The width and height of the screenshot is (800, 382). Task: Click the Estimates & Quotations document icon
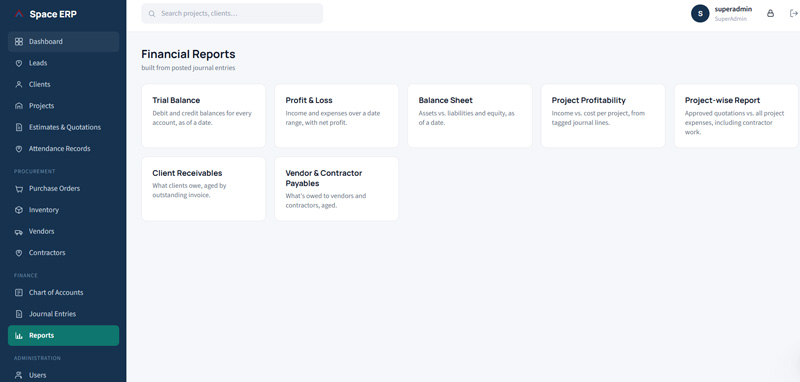click(19, 128)
